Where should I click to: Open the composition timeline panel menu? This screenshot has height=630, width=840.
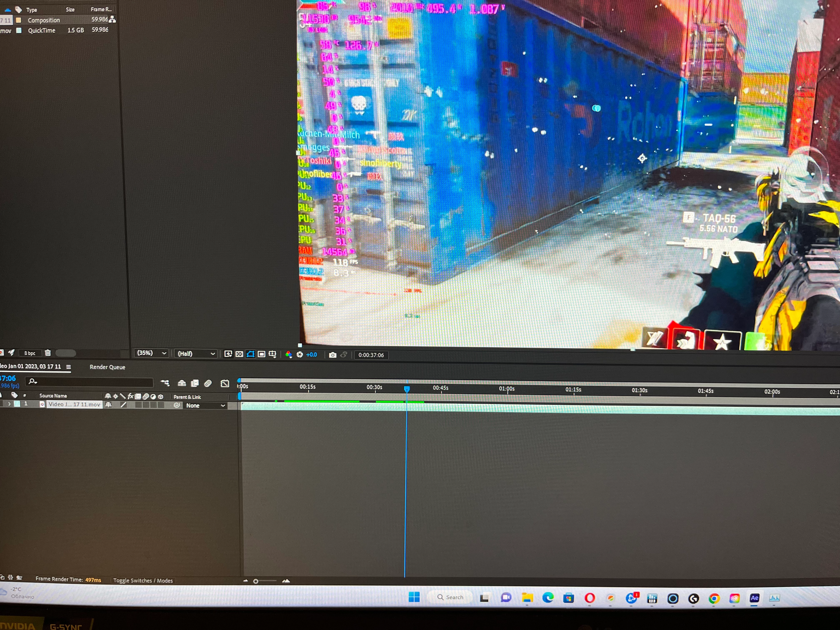[x=69, y=367]
